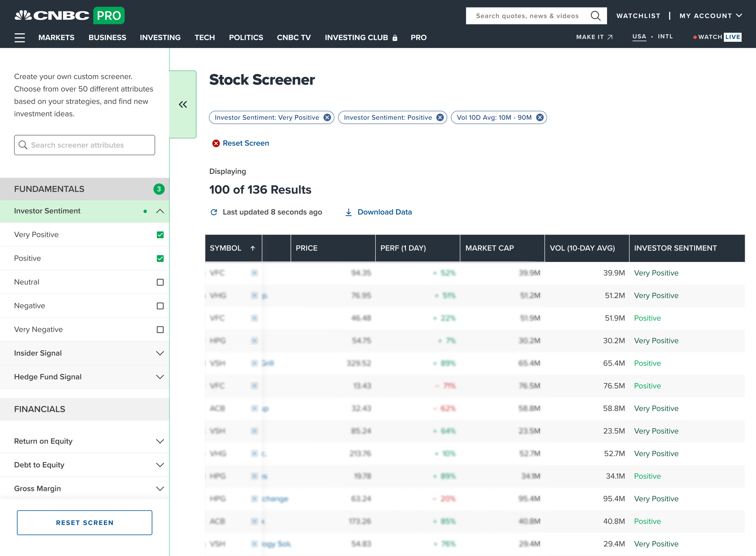Click the 76.5M volume cell
The height and width of the screenshot is (556, 756).
coord(614,386)
